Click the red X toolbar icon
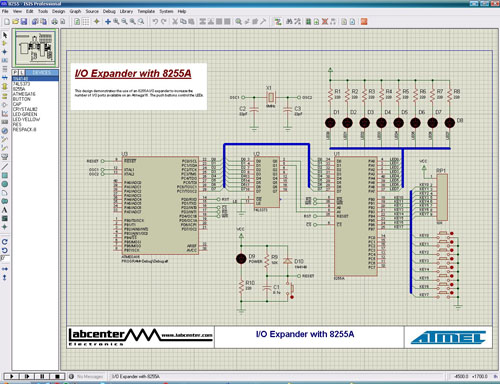 point(325,22)
